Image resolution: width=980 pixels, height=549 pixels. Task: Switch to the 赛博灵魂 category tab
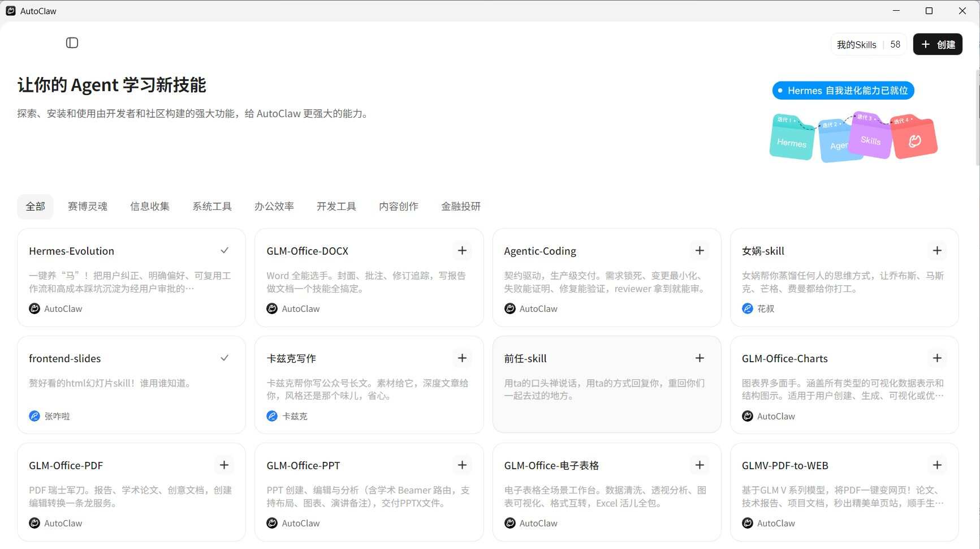pos(88,207)
